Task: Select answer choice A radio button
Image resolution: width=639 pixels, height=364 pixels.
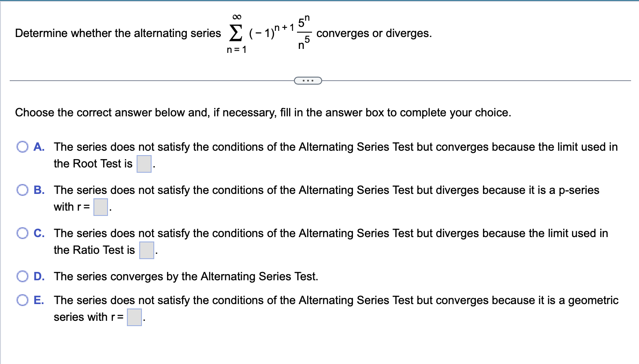Action: [x=22, y=147]
